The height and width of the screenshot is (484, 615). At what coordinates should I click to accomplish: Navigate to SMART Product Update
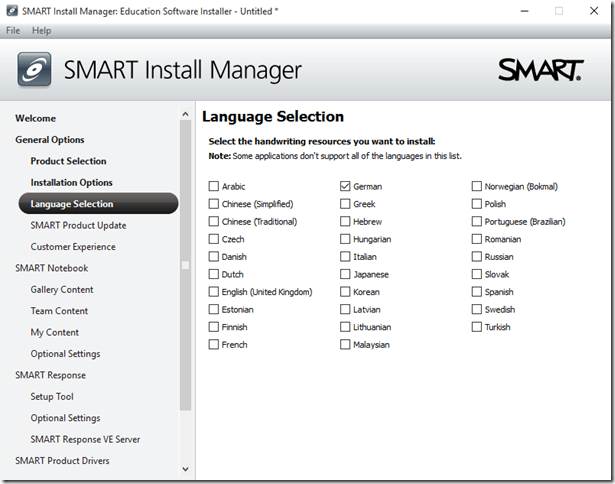click(78, 225)
